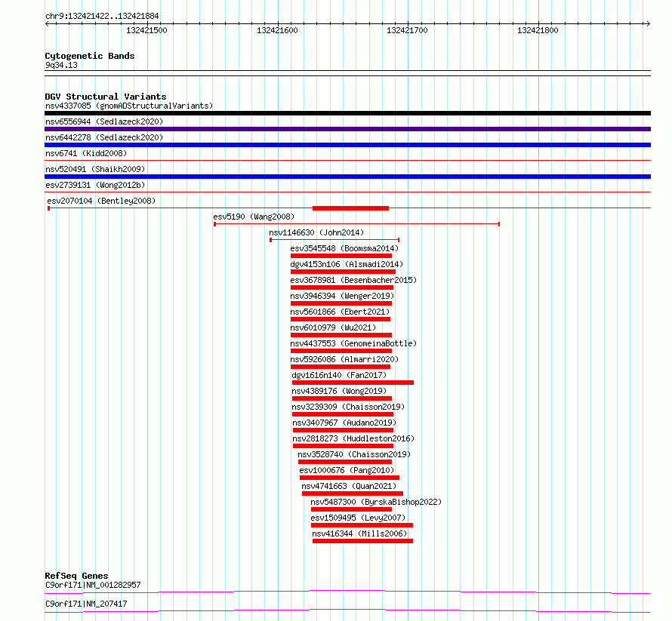Select nsv3946394 Wenger2019 label
672x621 pixels.
coord(342,296)
